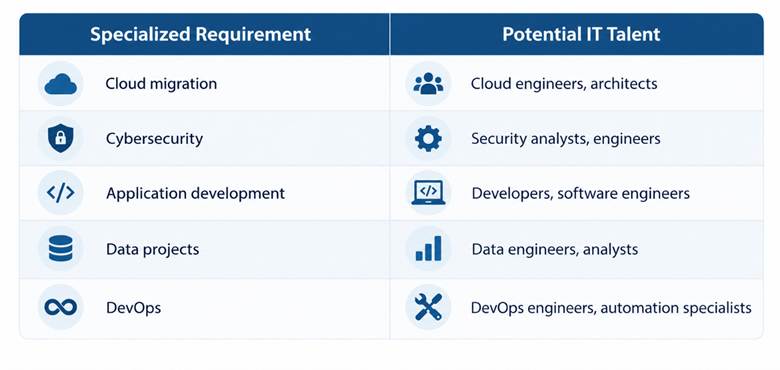The width and height of the screenshot is (780, 370).
Task: Click the cloud icon beside Cloud migration
Action: (60, 84)
